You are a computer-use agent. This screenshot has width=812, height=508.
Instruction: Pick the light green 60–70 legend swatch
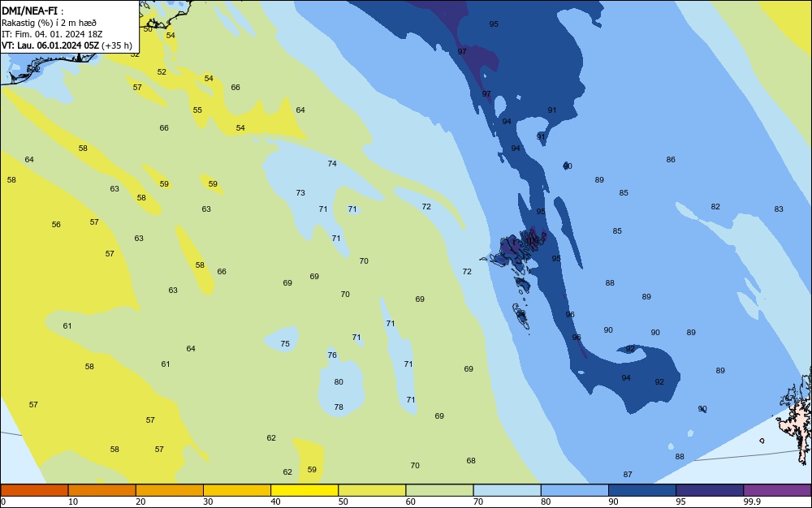tap(439, 490)
